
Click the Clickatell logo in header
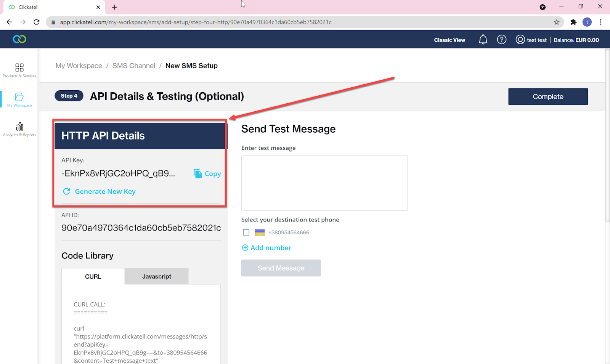click(x=19, y=39)
